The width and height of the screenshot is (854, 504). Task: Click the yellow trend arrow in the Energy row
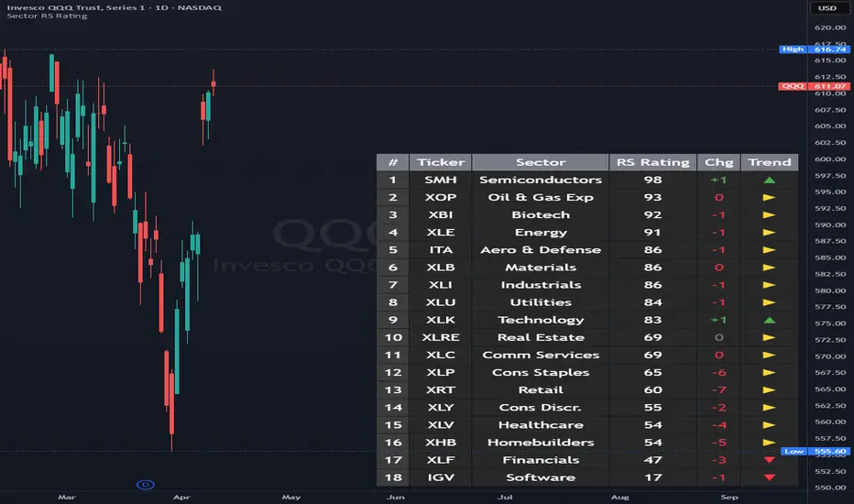pyautogui.click(x=769, y=232)
